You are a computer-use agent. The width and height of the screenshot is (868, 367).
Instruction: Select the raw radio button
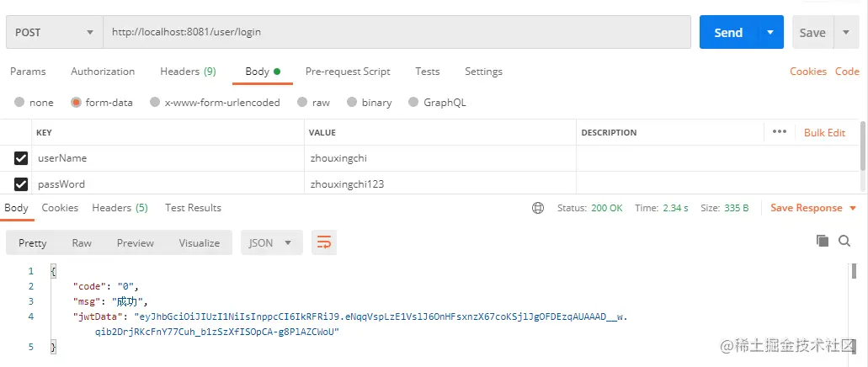click(302, 103)
